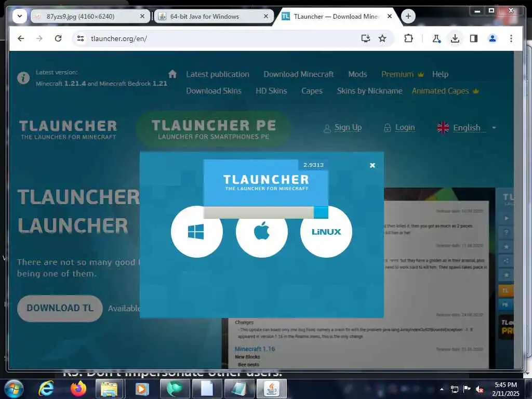This screenshot has height=399, width=532.
Task: Reload the page with the refresh icon
Action: pyautogui.click(x=58, y=38)
